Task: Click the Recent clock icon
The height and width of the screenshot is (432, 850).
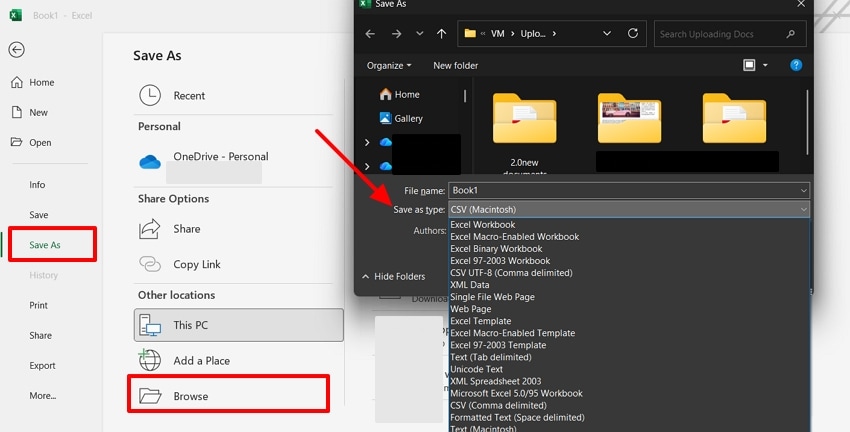Action: click(x=150, y=95)
